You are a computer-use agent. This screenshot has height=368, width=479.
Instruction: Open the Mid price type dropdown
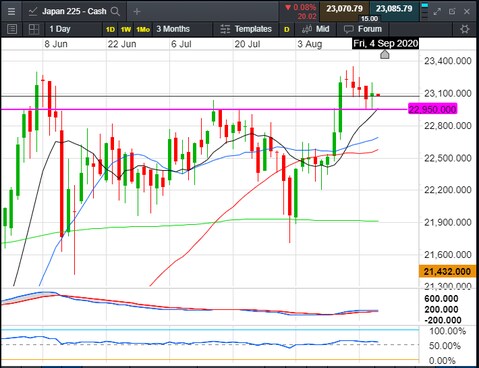[315, 29]
